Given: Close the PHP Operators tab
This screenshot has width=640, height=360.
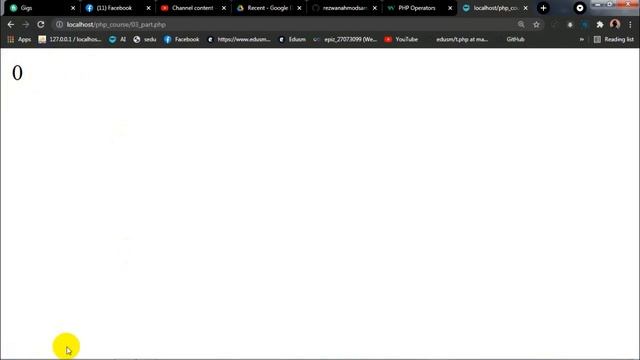Looking at the screenshot, I should (450, 8).
